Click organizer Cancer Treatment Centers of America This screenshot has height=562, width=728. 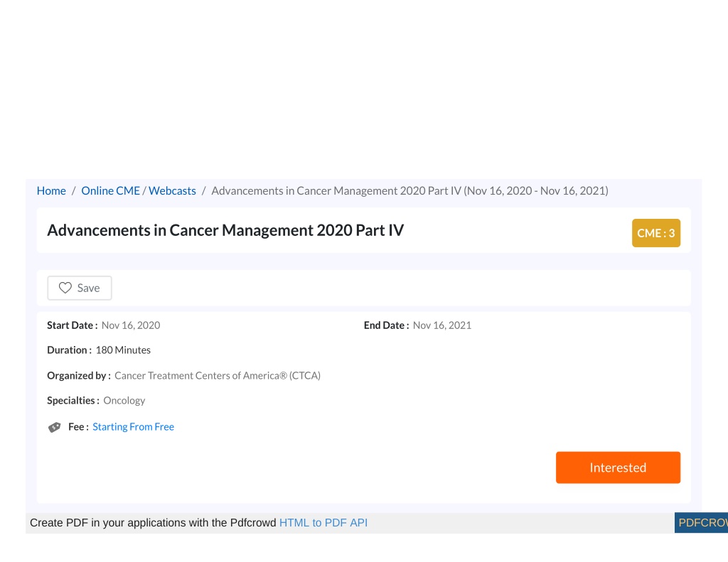218,375
